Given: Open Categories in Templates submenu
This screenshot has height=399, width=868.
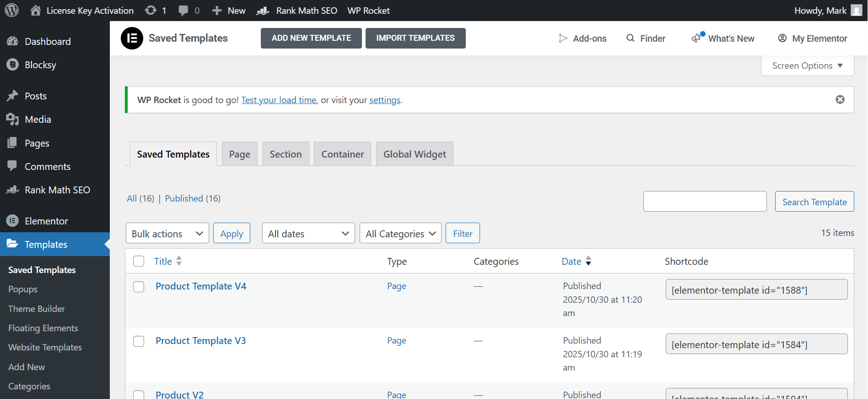Looking at the screenshot, I should 29,386.
